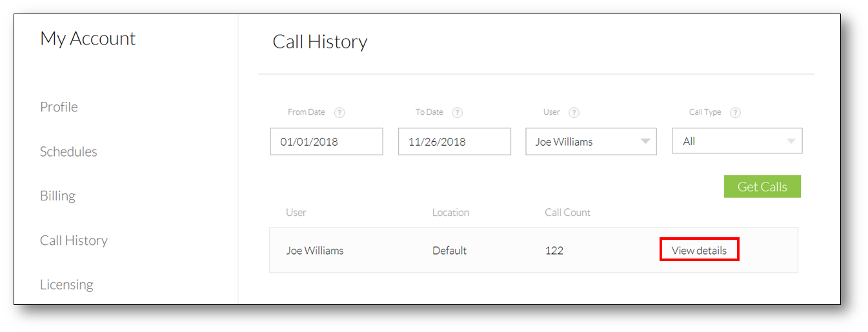This screenshot has width=868, height=332.
Task: Click the To Date field 11/26/2018
Action: [x=454, y=141]
